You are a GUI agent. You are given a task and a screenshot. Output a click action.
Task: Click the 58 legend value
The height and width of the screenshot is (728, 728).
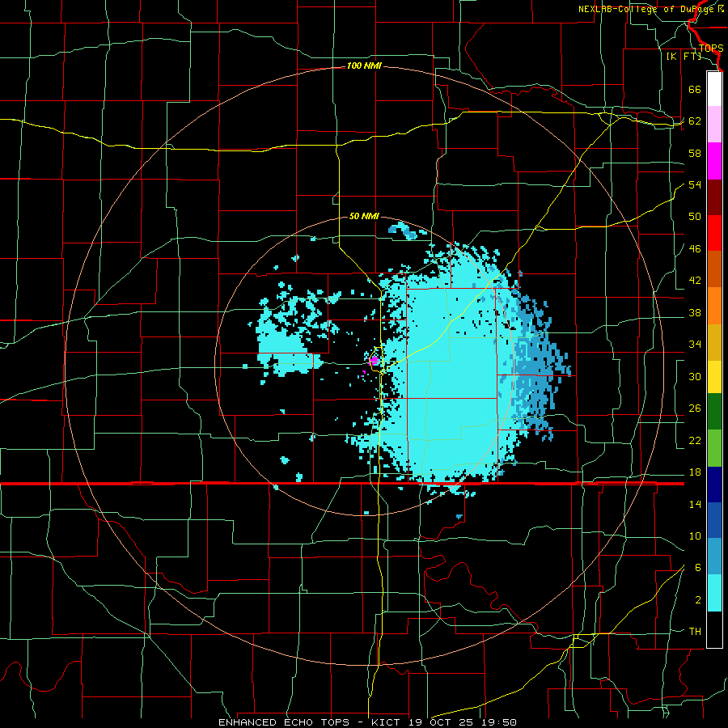(695, 153)
